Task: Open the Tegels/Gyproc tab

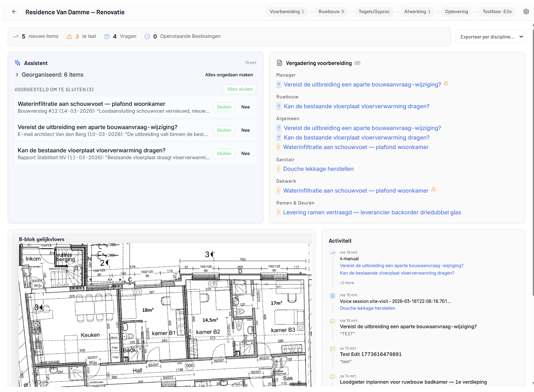Action: [x=374, y=11]
